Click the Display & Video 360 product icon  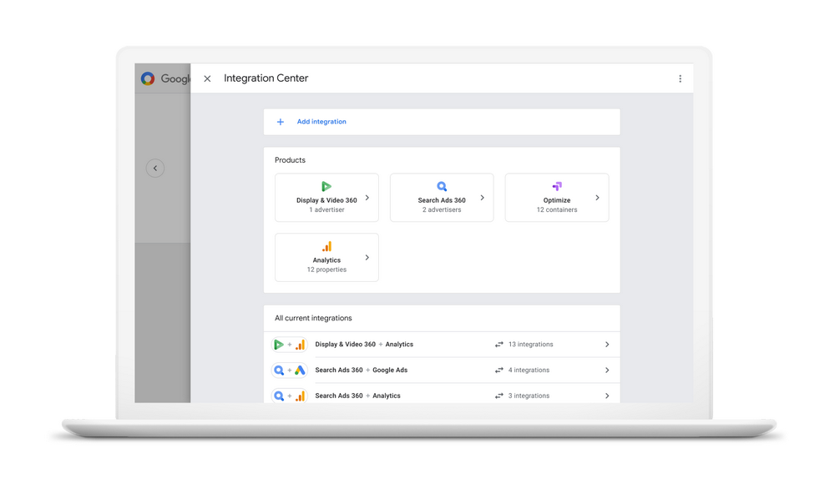pyautogui.click(x=326, y=187)
